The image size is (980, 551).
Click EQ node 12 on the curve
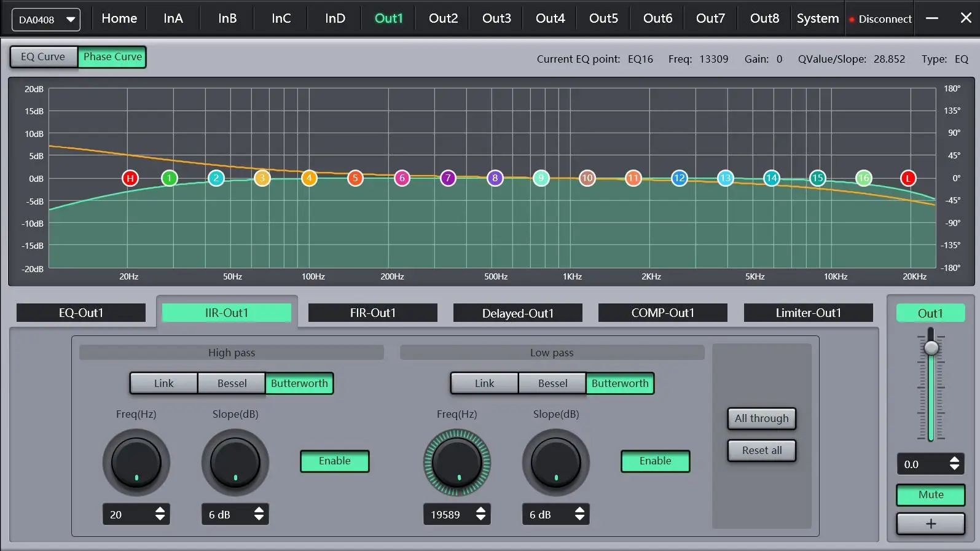[679, 178]
